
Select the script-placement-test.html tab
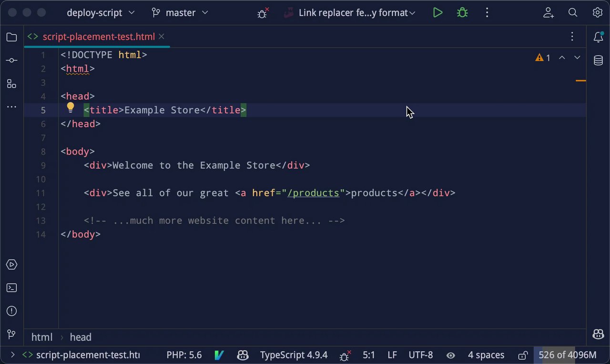click(98, 37)
